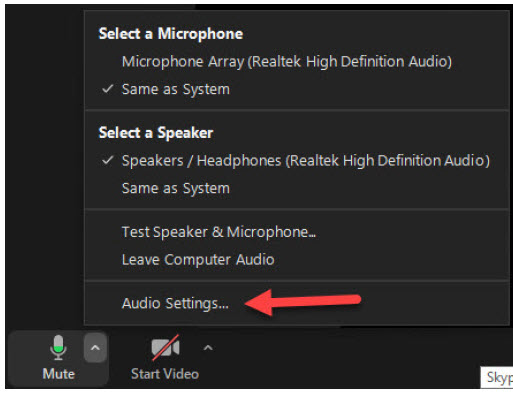Click the Start Video text label
Image resolution: width=513 pixels, height=395 pixels.
coord(165,374)
